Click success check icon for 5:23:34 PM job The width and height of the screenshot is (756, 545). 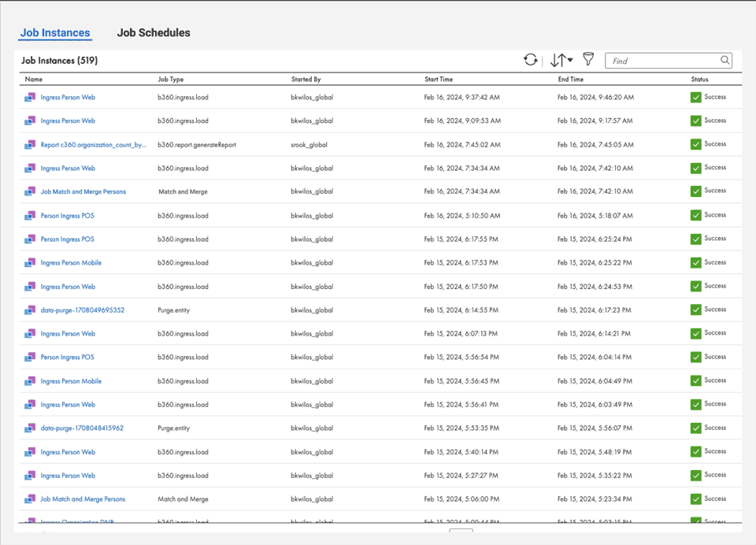pyautogui.click(x=695, y=499)
